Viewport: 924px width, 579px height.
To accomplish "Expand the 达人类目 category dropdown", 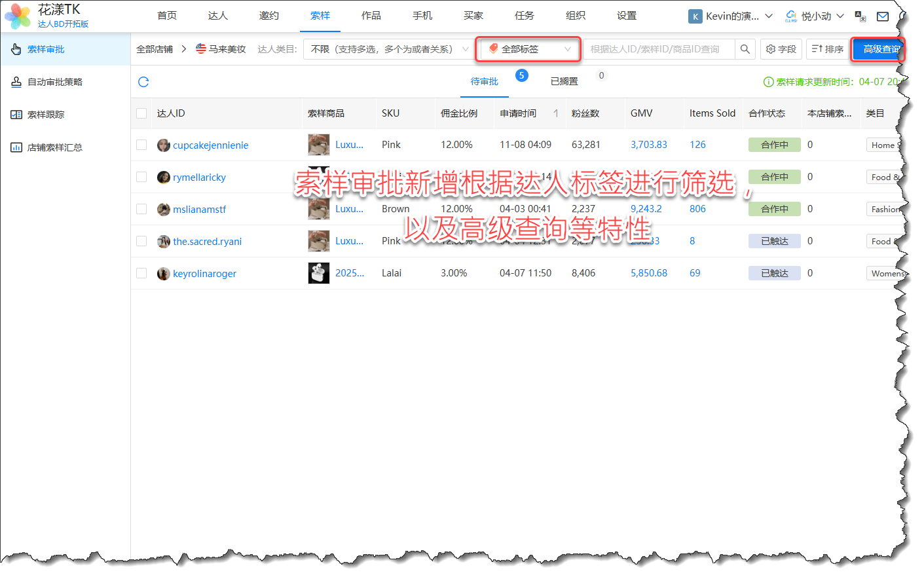I will pyautogui.click(x=389, y=49).
